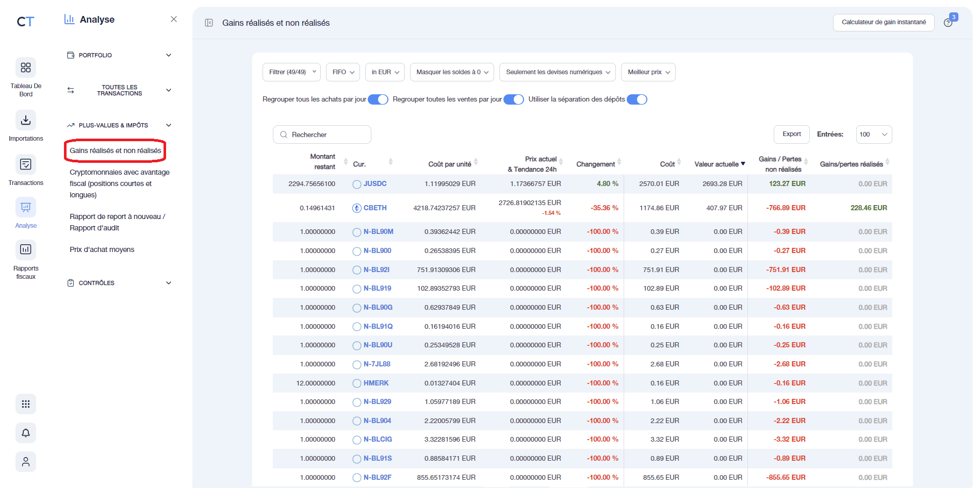The height and width of the screenshot is (488, 980).
Task: Select the Importations sidebar icon
Action: click(25, 120)
